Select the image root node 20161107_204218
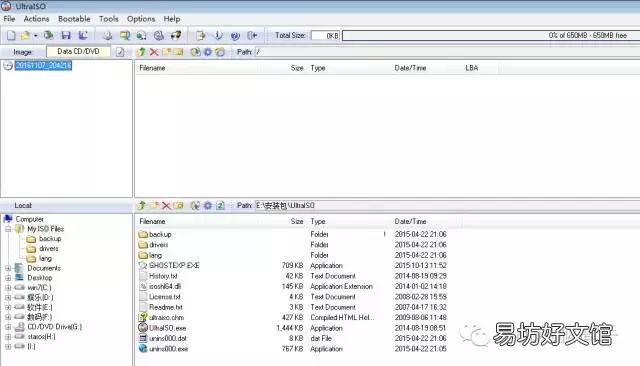The width and height of the screenshot is (640, 366). click(x=43, y=65)
